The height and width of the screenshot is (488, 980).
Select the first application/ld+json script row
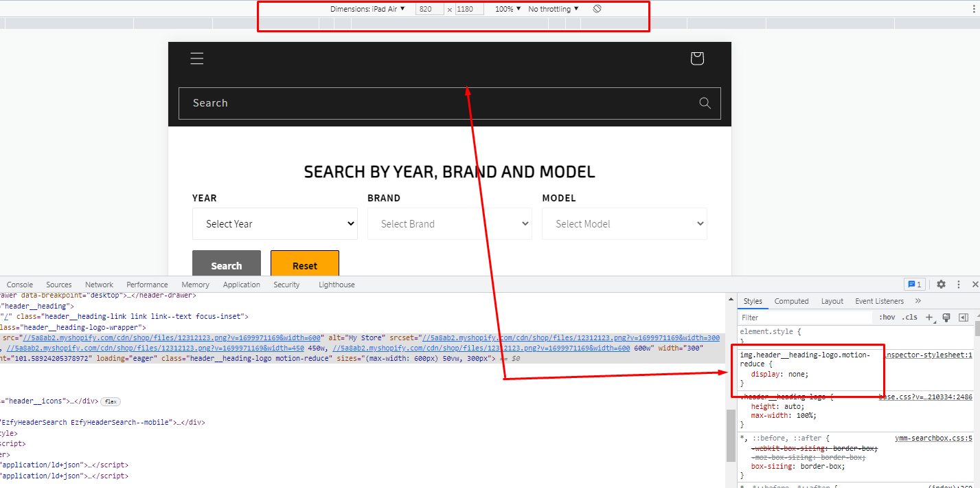coord(65,465)
